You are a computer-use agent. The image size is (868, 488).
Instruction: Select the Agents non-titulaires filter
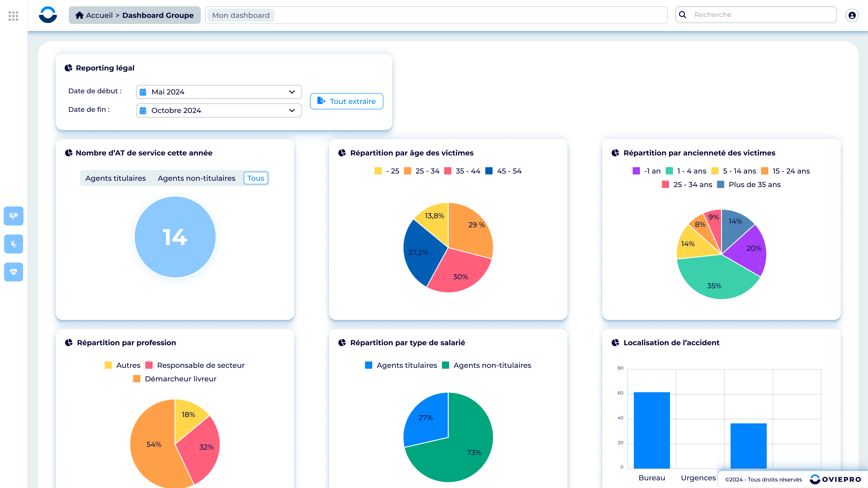point(196,178)
